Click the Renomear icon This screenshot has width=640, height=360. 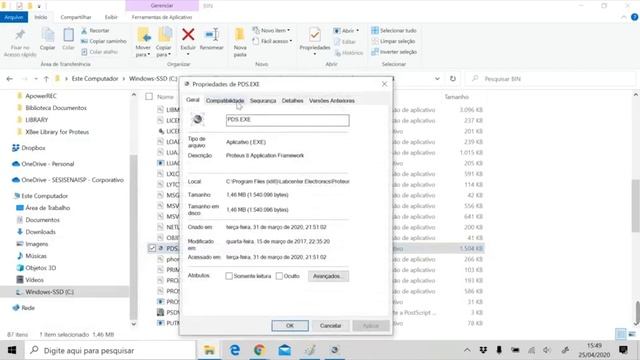212,35
